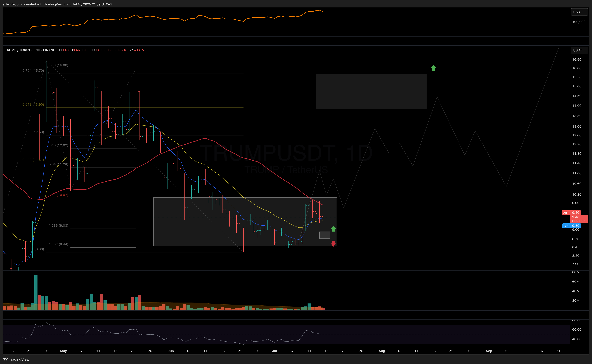Click the 14.00 price scale label
The image size is (592, 364).
[577, 106]
